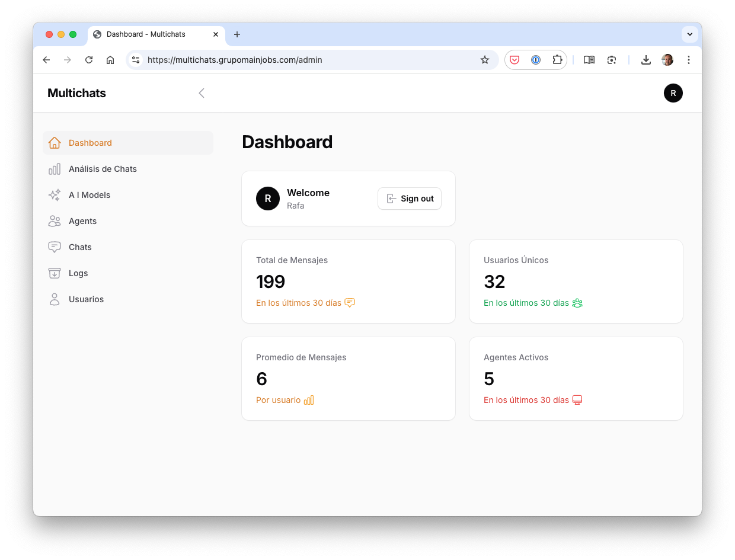This screenshot has width=735, height=560.
Task: Click in the browser address bar
Action: tap(308, 60)
